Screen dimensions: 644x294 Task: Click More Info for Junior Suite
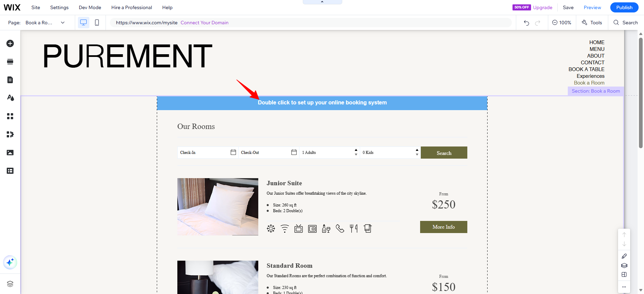[444, 227]
